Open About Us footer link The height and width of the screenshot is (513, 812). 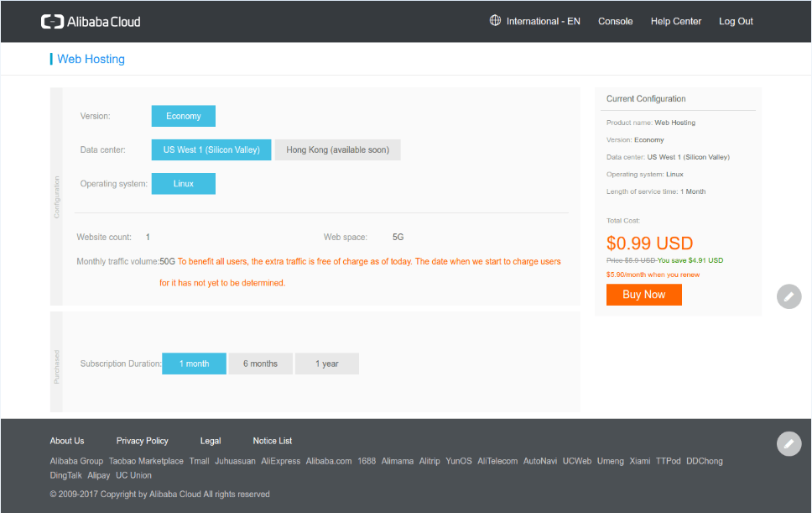67,441
